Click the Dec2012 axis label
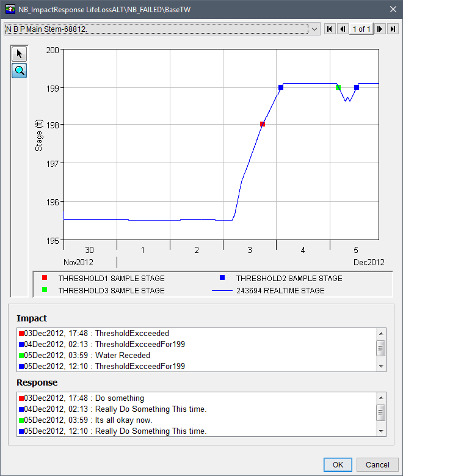Screen dimensions: 450x476 click(x=369, y=262)
